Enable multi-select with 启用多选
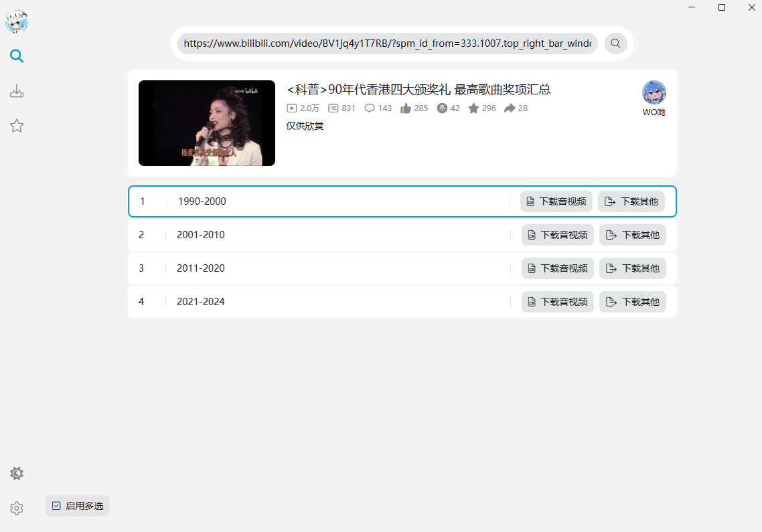This screenshot has width=762, height=532. (x=78, y=506)
